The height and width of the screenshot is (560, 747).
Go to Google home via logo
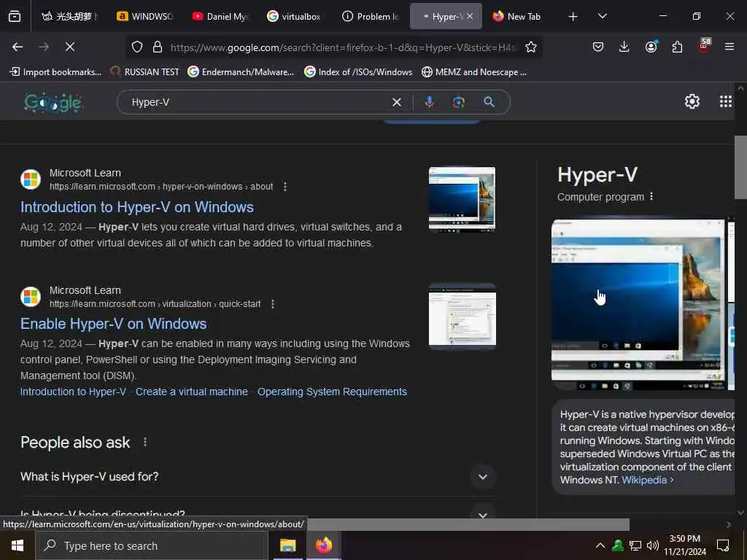53,102
